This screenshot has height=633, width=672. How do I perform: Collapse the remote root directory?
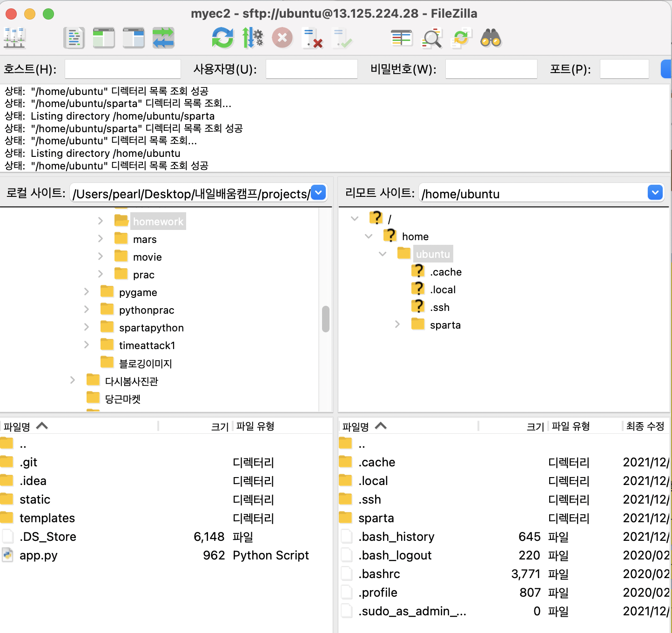pos(355,218)
